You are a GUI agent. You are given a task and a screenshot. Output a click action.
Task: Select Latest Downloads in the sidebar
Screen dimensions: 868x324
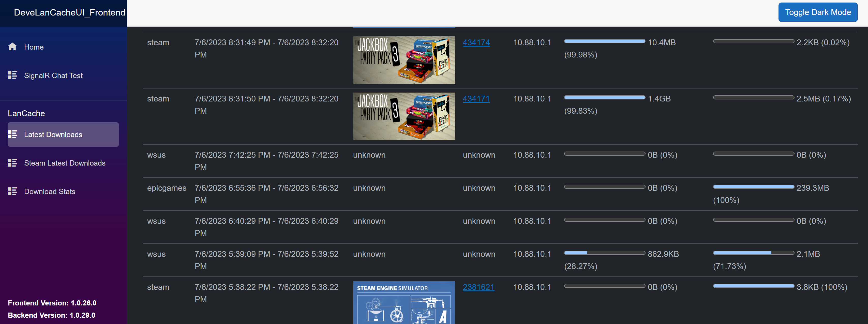point(63,135)
